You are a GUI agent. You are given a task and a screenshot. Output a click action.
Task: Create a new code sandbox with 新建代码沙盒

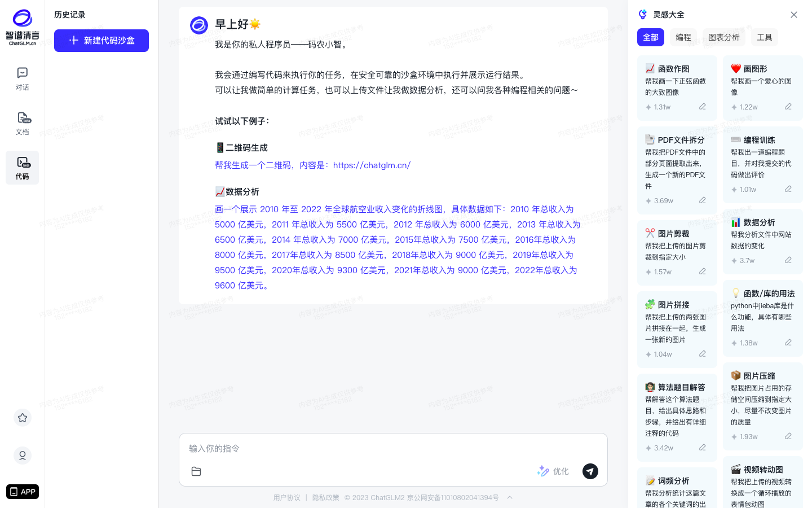(101, 41)
